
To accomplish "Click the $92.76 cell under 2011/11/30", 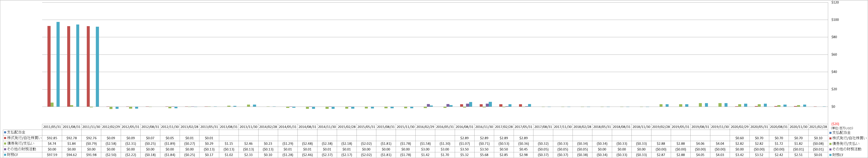I will 91,138.
